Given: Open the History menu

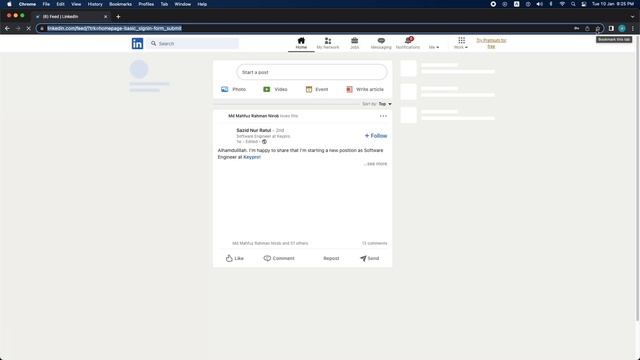Looking at the screenshot, I should point(95,4).
